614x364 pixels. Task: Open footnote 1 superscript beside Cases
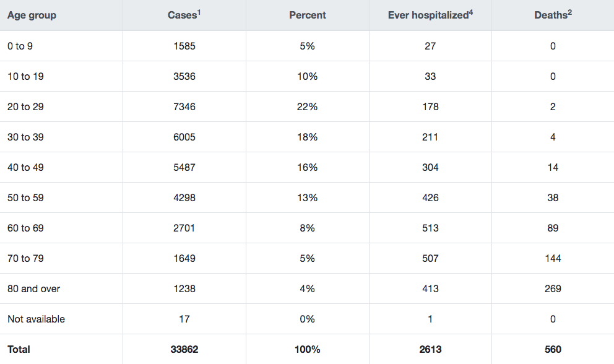click(199, 12)
